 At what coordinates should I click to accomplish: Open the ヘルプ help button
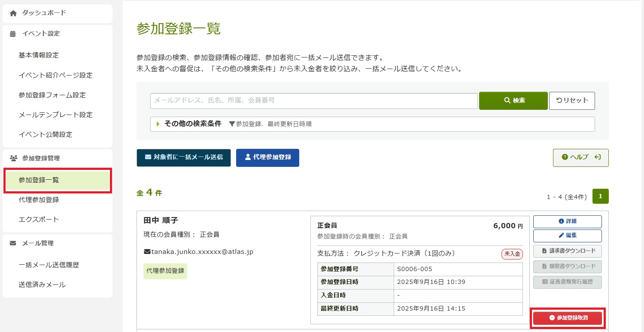(x=580, y=157)
